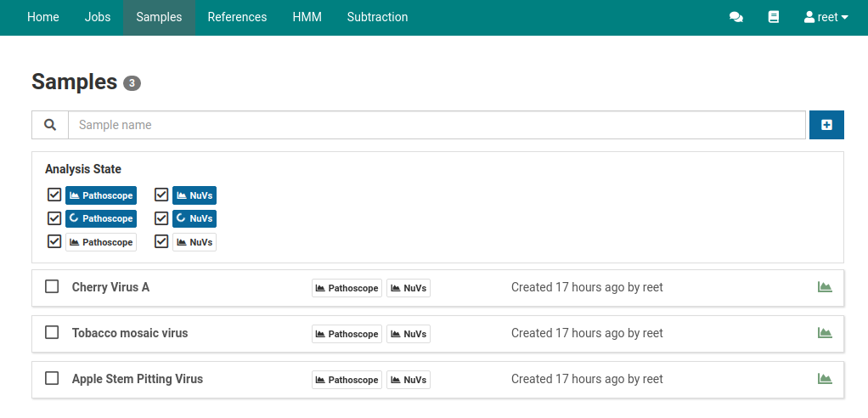Click chart icon on Apple Stem Pitting Virus row
Screen dimensions: 868x418
tap(824, 379)
